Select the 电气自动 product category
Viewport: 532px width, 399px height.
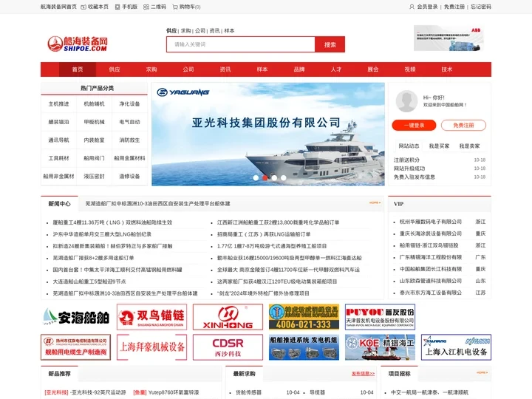(x=129, y=122)
